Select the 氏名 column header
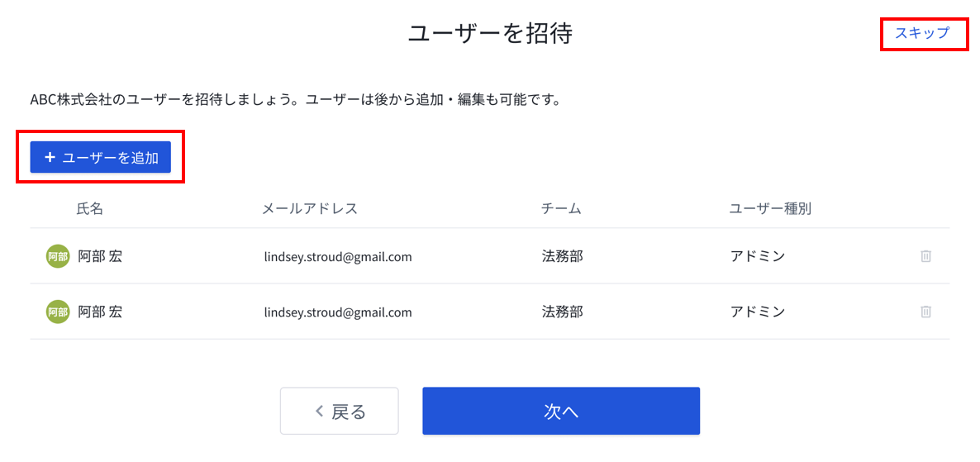The width and height of the screenshot is (980, 462). [x=89, y=208]
